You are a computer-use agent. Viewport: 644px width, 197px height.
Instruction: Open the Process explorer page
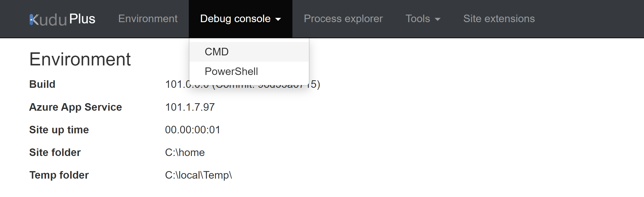[343, 19]
